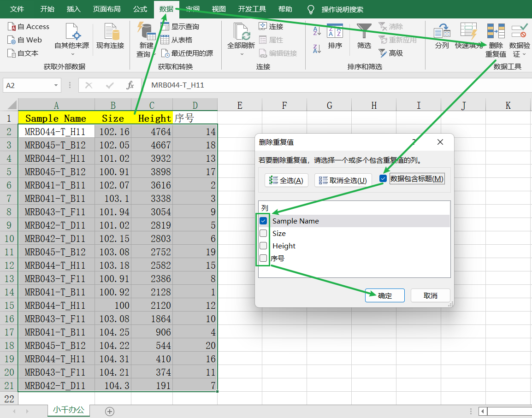Click 取消全选(U) deselect all button
The height and width of the screenshot is (418, 532).
tap(343, 180)
